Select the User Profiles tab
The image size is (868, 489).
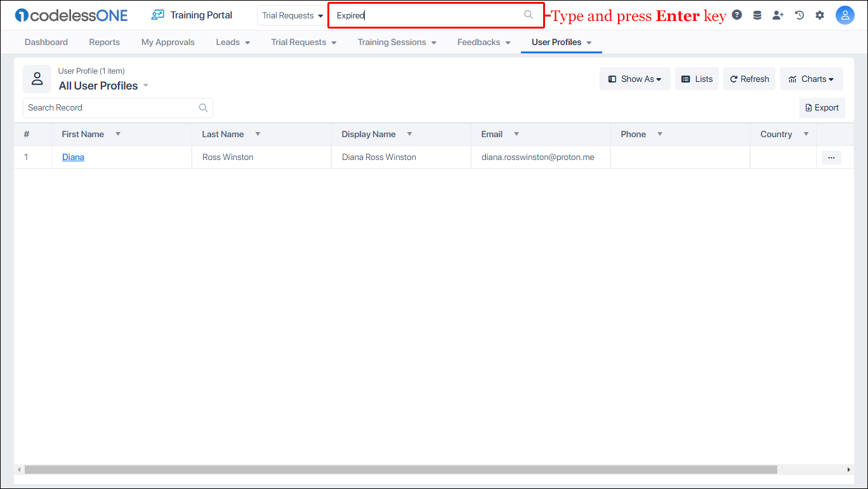[x=562, y=42]
